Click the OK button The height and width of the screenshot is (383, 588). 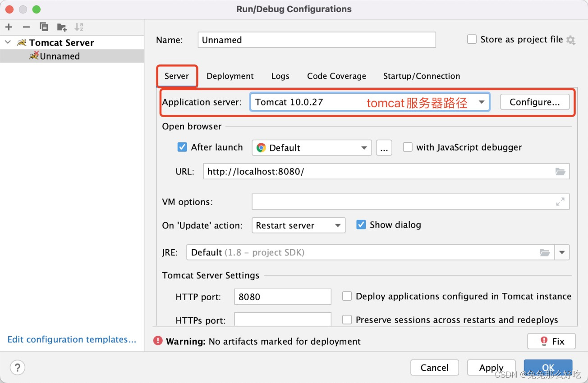click(x=548, y=368)
